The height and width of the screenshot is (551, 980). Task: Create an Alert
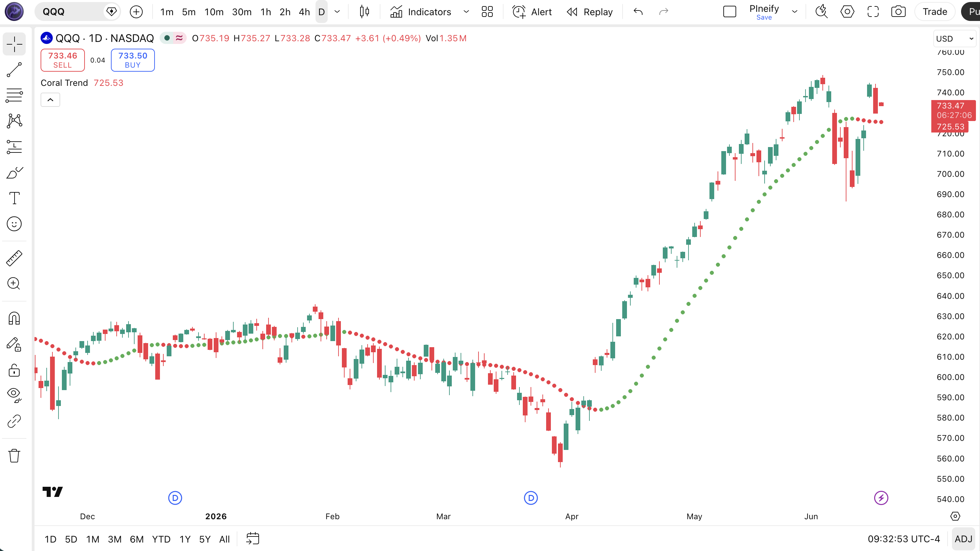(x=532, y=12)
